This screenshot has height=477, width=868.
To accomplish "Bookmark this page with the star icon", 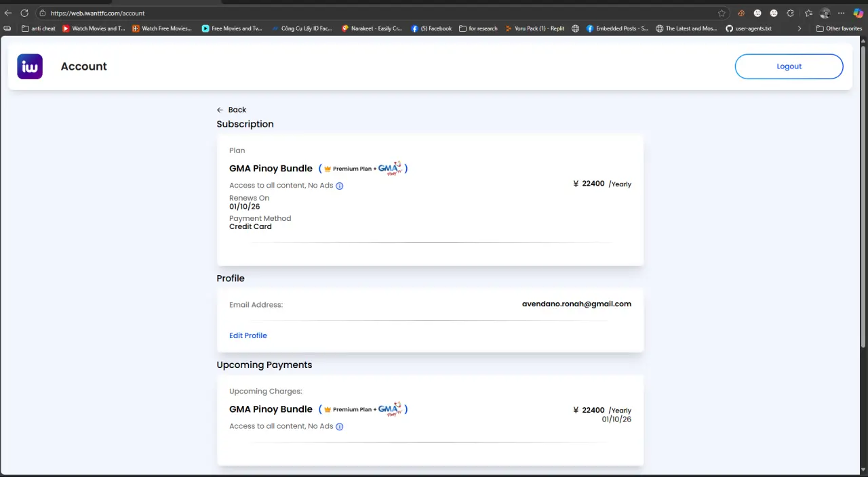I will coord(722,13).
